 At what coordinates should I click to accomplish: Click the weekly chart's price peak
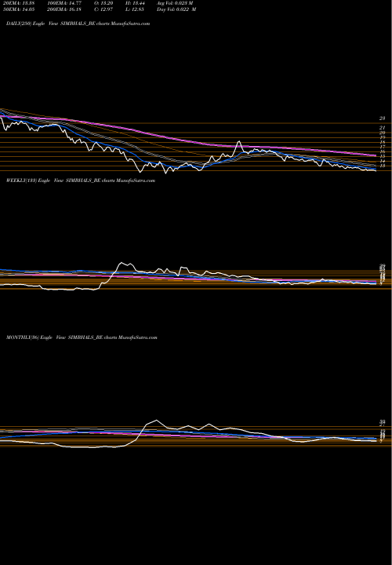(x=122, y=263)
